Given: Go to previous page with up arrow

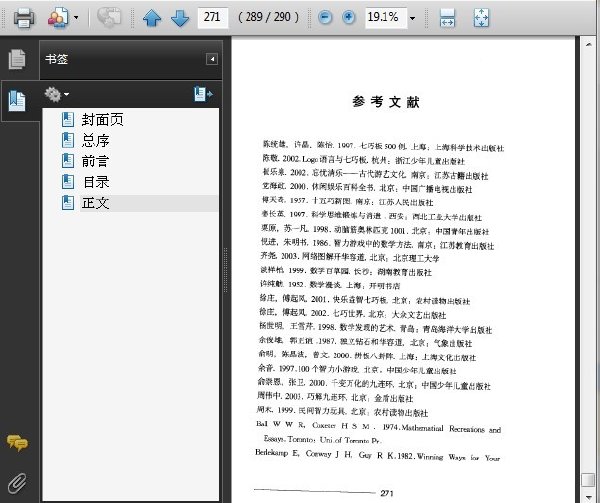Looking at the screenshot, I should pos(152,18).
